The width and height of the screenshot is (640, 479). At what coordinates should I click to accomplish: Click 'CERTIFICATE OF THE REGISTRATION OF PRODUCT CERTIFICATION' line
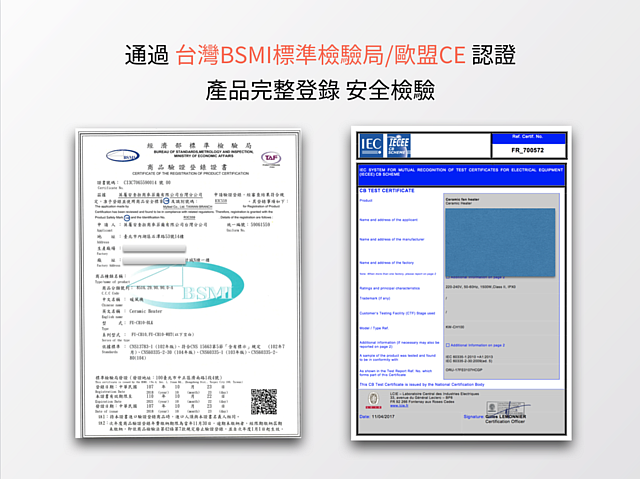pyautogui.click(x=190, y=173)
